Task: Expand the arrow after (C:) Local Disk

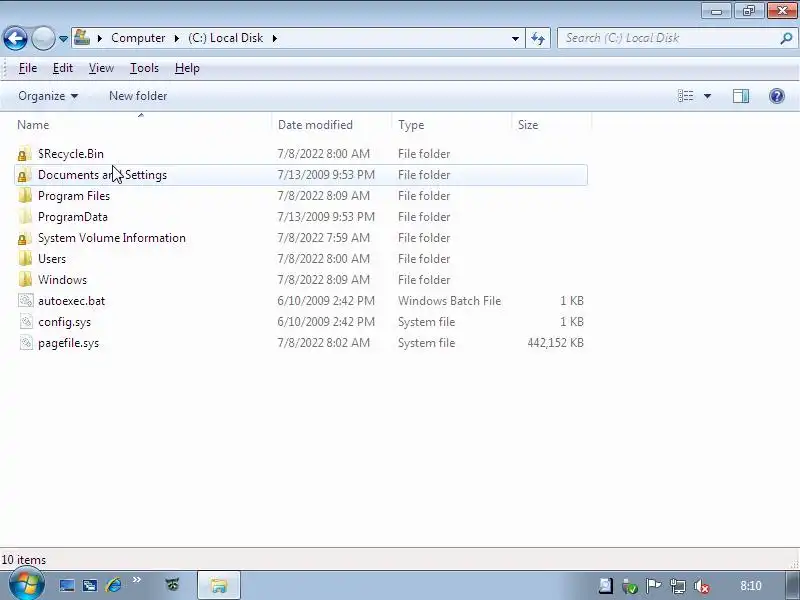Action: click(x=274, y=38)
